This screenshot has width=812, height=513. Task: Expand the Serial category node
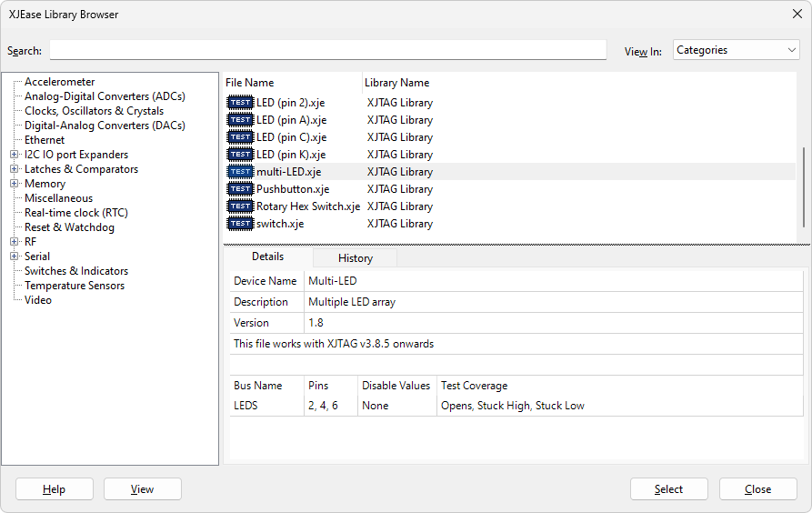click(x=15, y=256)
